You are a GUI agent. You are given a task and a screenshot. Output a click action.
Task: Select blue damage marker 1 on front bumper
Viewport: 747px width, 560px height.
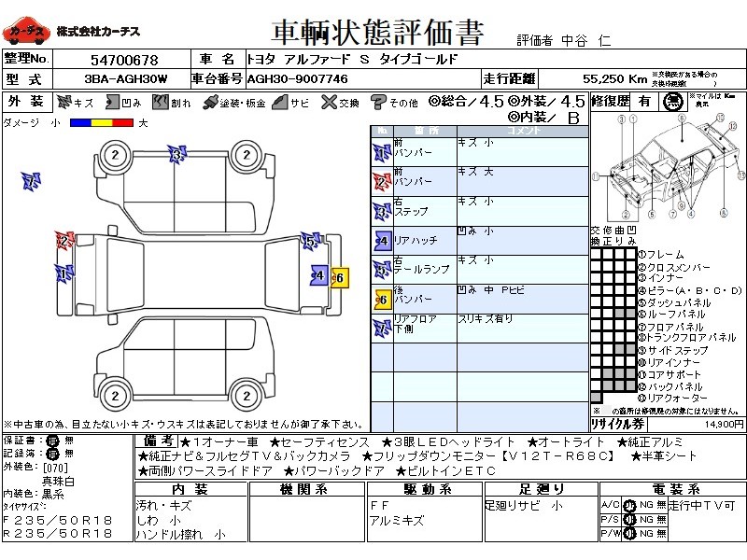click(x=63, y=273)
